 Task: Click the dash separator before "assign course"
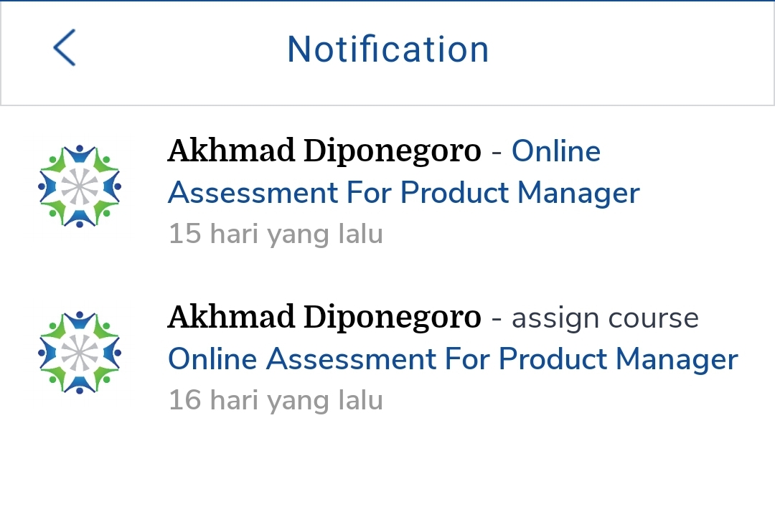tap(497, 318)
